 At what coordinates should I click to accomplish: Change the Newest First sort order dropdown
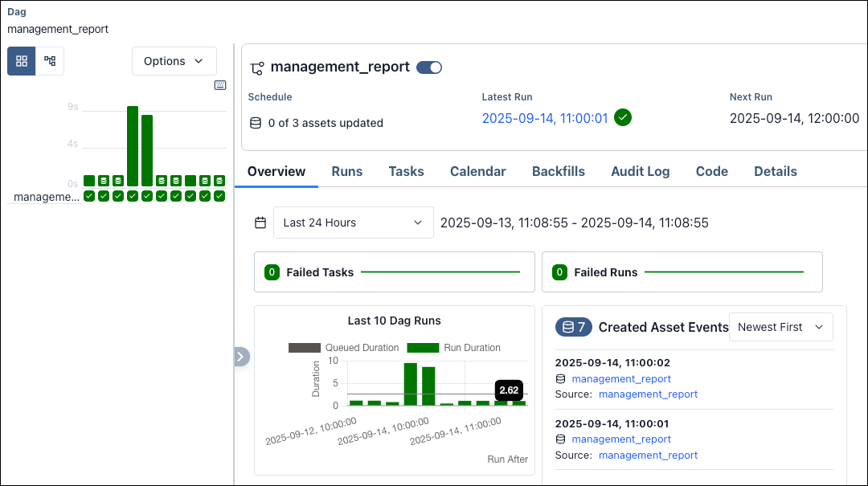pyautogui.click(x=780, y=327)
